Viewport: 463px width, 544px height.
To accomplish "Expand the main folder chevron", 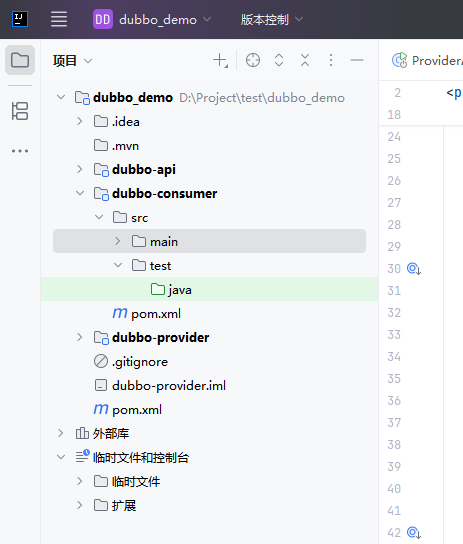I will click(118, 241).
